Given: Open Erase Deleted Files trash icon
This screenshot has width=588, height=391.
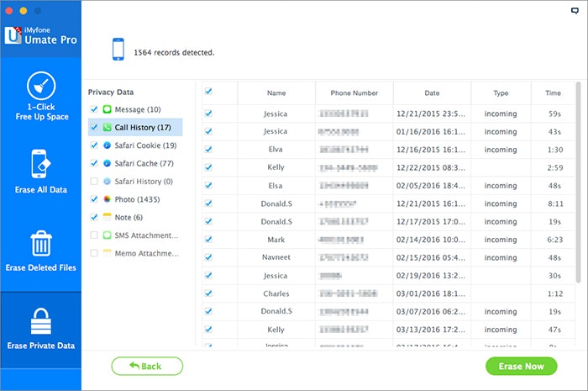Looking at the screenshot, I should click(x=41, y=243).
